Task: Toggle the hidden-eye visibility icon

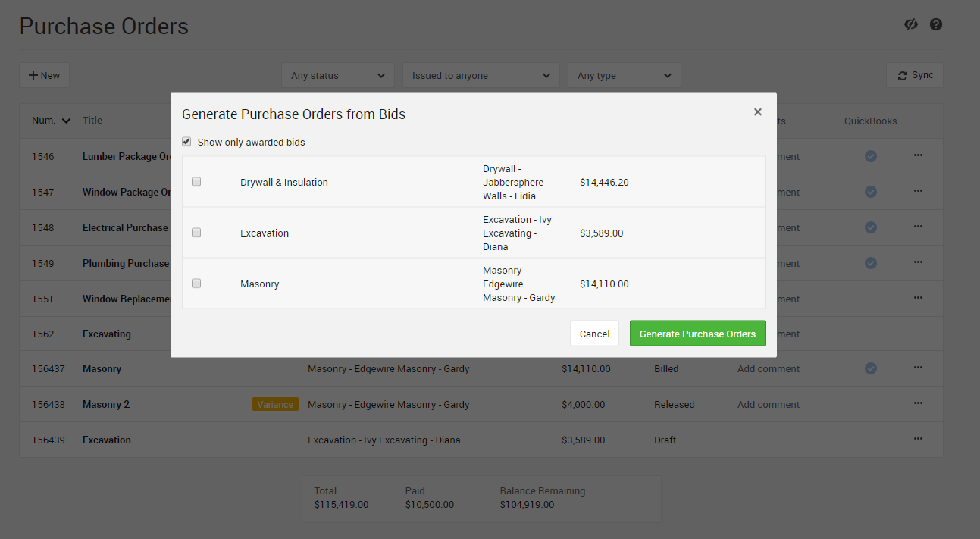Action: pyautogui.click(x=911, y=24)
